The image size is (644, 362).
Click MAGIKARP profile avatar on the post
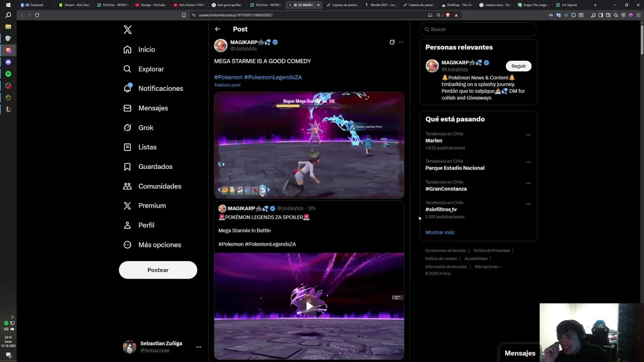point(221,45)
